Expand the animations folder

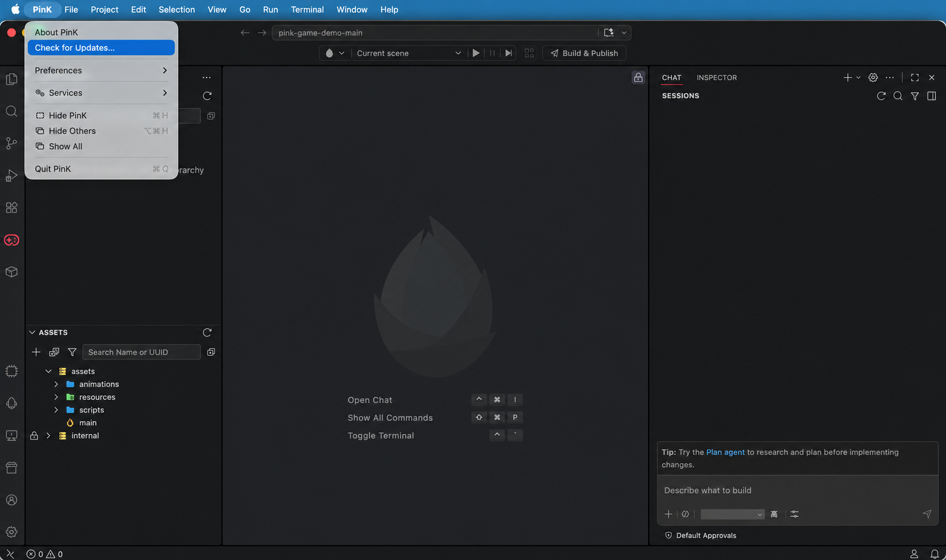(56, 384)
